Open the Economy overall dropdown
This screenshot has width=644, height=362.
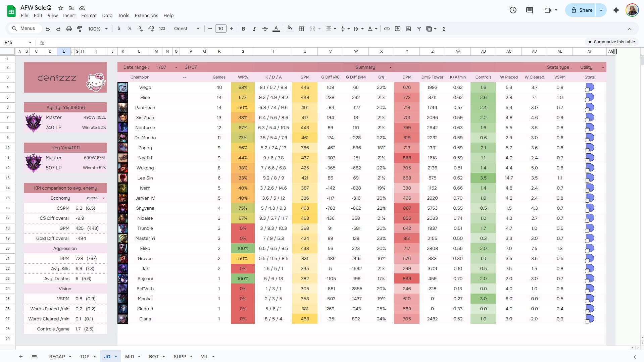tap(104, 198)
